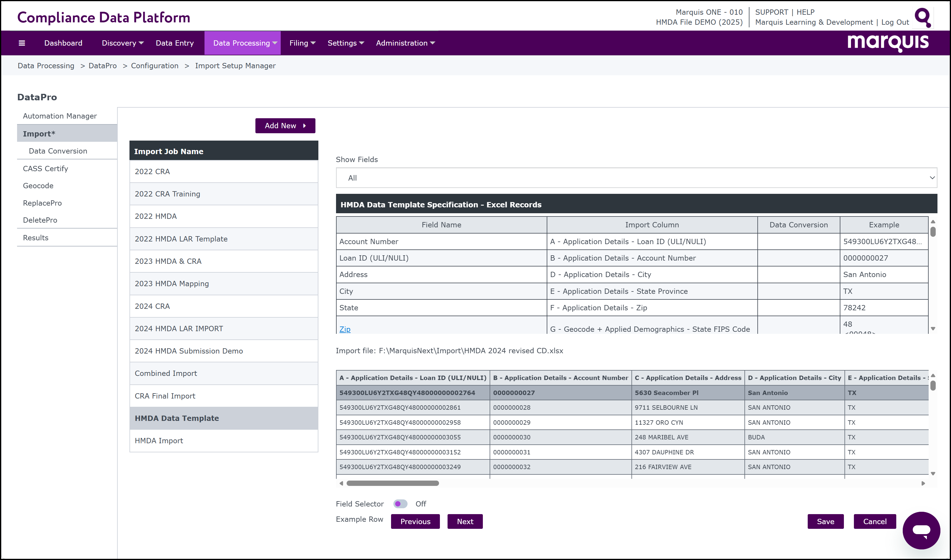Screen dimensions: 951x560
Task: Expand the Show Fields dropdown
Action: [x=636, y=178]
